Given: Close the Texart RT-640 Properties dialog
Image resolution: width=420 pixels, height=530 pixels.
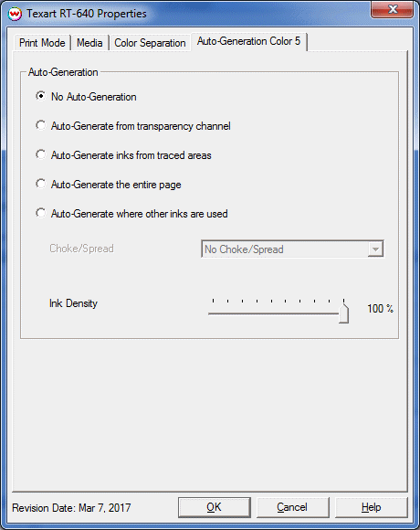Looking at the screenshot, I should pos(393,9).
